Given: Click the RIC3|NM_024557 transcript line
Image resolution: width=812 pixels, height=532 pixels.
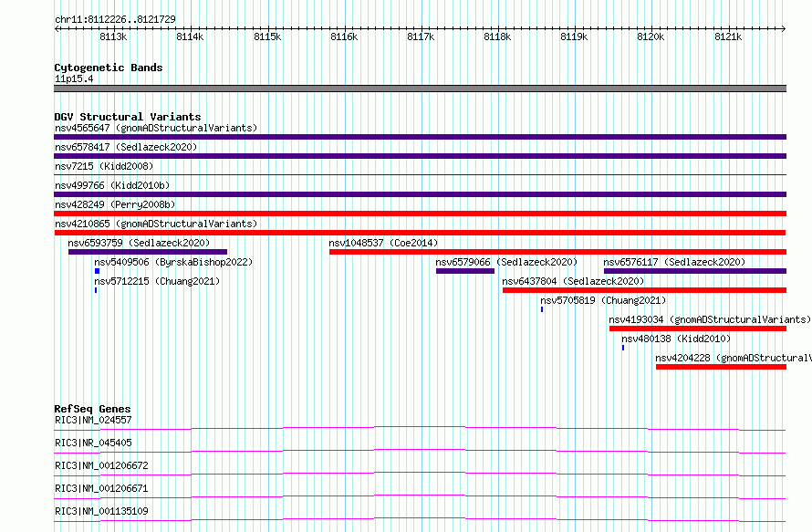Looking at the screenshot, I should point(420,428).
